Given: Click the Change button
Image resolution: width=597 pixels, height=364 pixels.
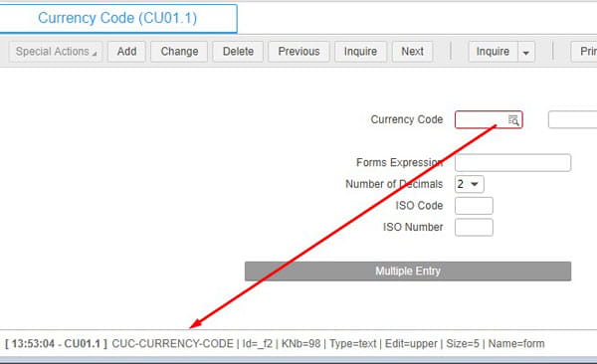Looking at the screenshot, I should pyautogui.click(x=179, y=52).
